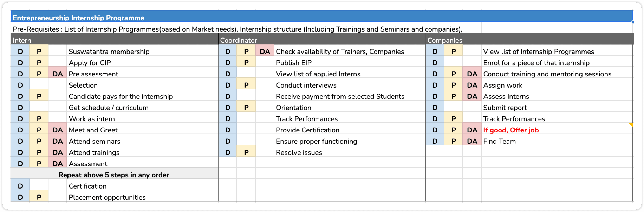Click the 'Publish EIP' cell

click(294, 63)
